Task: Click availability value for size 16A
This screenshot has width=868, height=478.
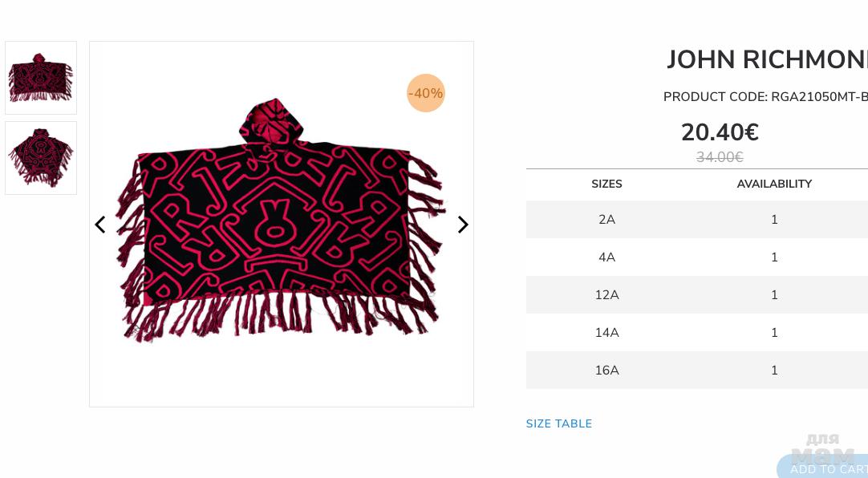Action: tap(774, 371)
